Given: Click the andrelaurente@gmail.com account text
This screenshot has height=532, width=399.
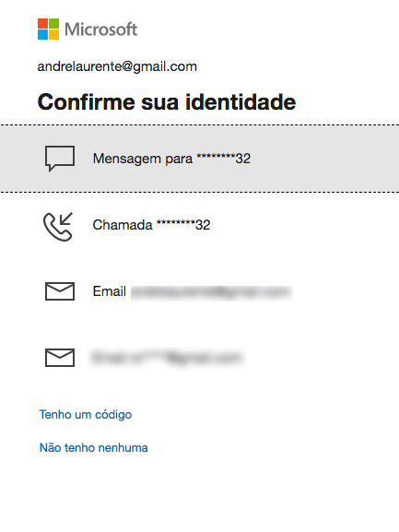Looking at the screenshot, I should (x=117, y=66).
